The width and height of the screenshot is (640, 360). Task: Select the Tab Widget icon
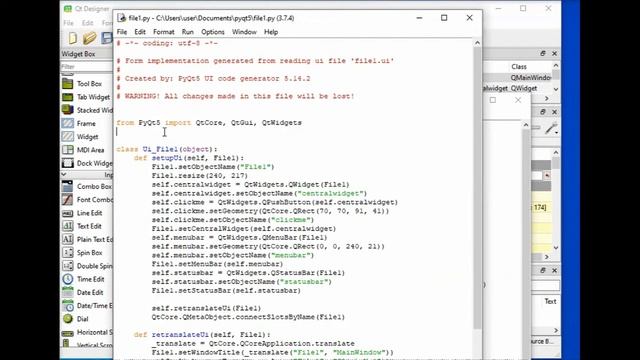(68, 97)
